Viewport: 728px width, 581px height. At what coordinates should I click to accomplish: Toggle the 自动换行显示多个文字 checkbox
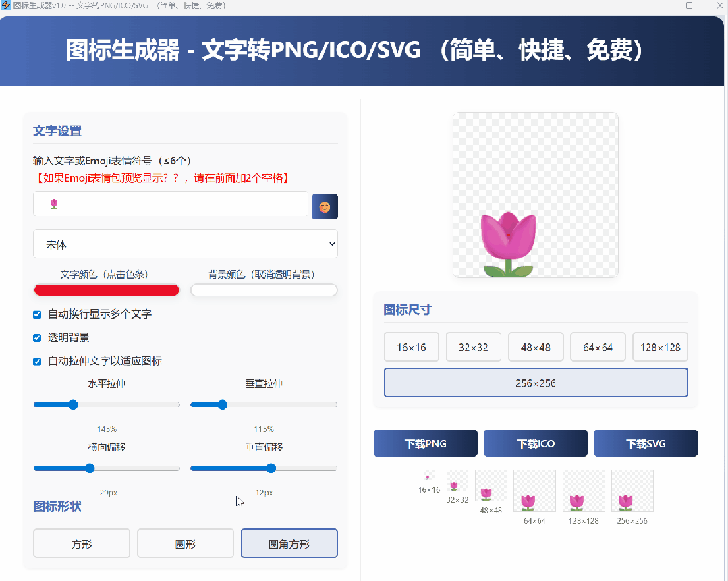37,314
